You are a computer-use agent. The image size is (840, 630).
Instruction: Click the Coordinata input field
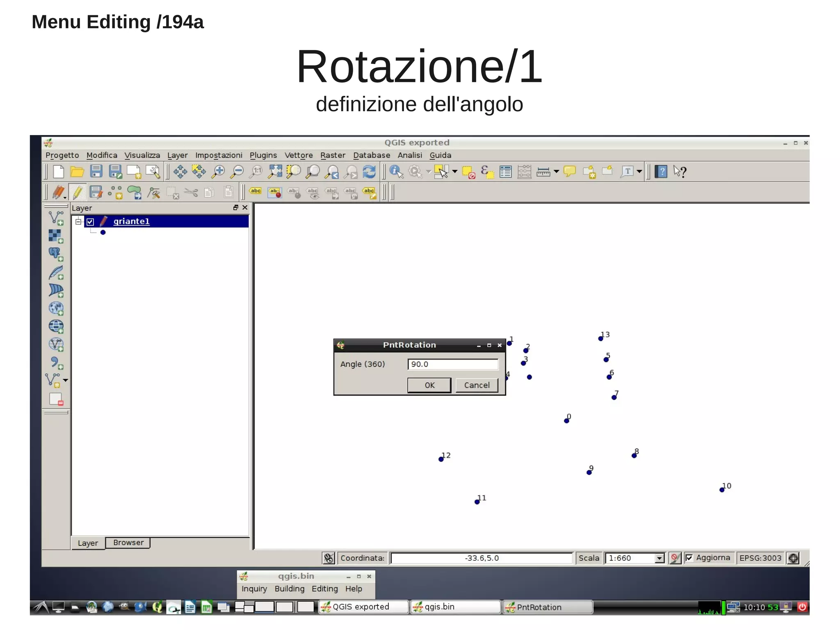pos(482,558)
